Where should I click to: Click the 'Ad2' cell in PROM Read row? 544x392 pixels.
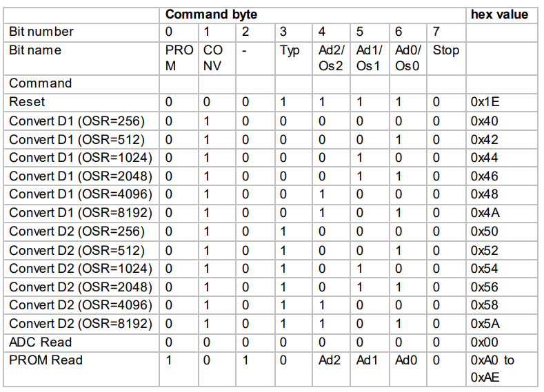[x=330, y=360]
